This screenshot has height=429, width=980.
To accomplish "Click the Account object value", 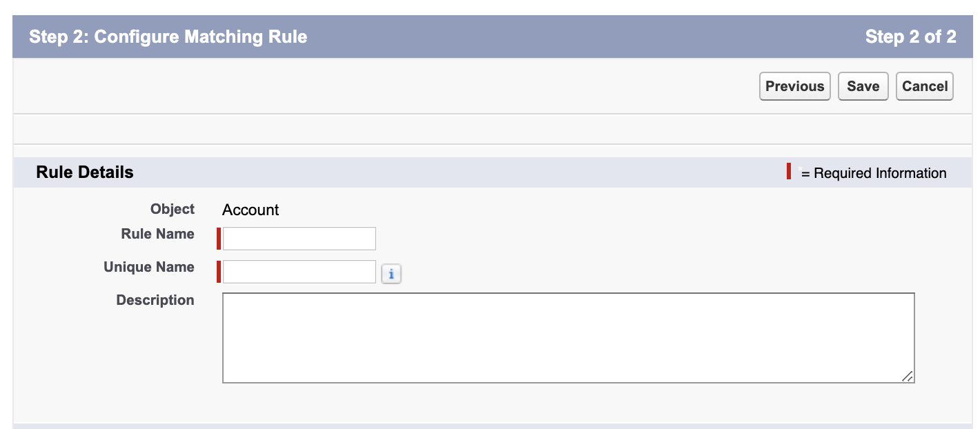I will pos(251,210).
